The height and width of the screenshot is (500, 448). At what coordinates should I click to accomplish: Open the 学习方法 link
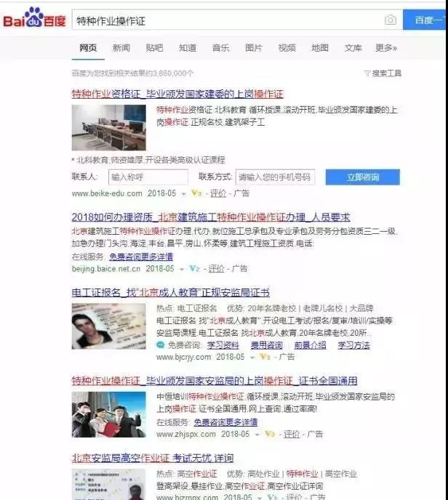pos(354,345)
